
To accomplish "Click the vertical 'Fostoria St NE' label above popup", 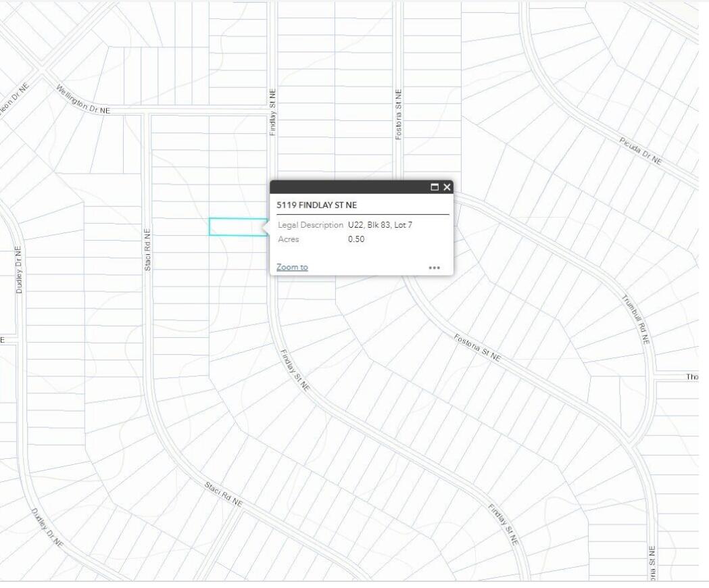I will point(398,114).
